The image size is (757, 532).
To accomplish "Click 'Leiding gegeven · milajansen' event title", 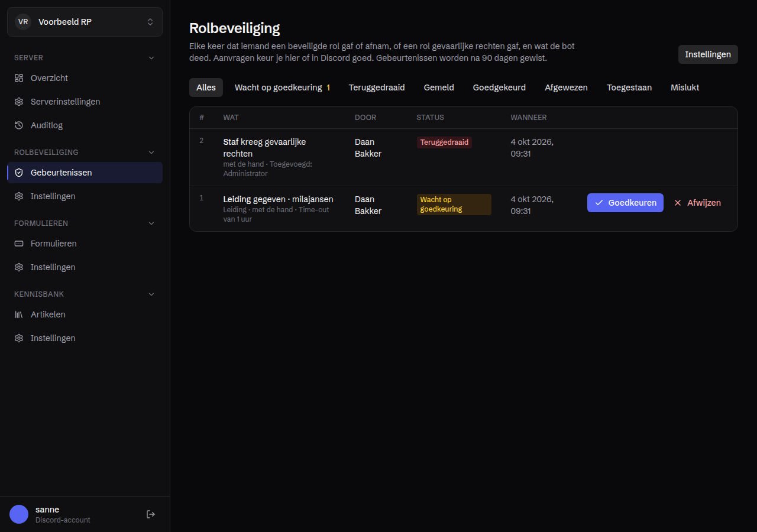I will [x=278, y=199].
